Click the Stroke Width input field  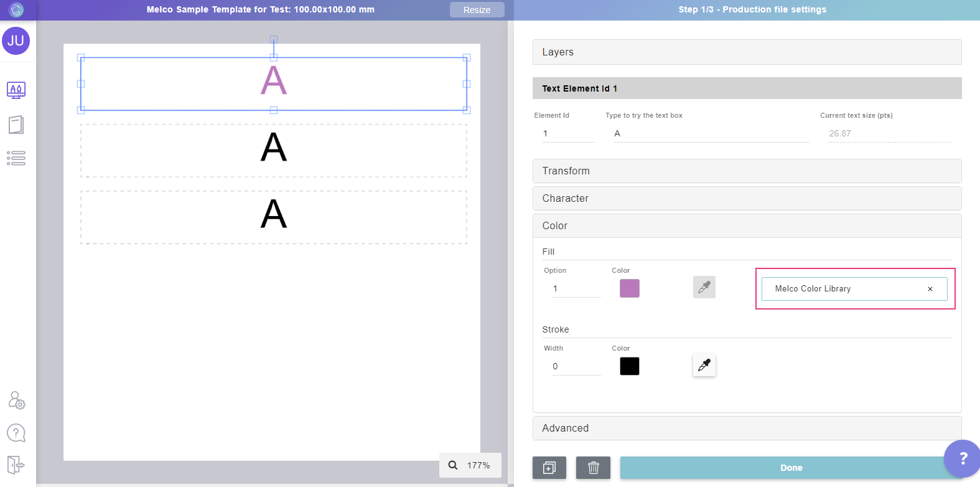pos(576,367)
